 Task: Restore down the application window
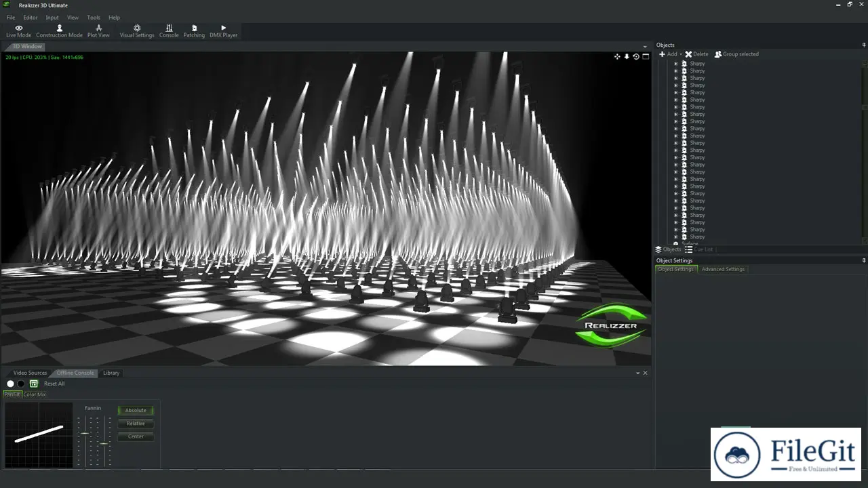[850, 5]
